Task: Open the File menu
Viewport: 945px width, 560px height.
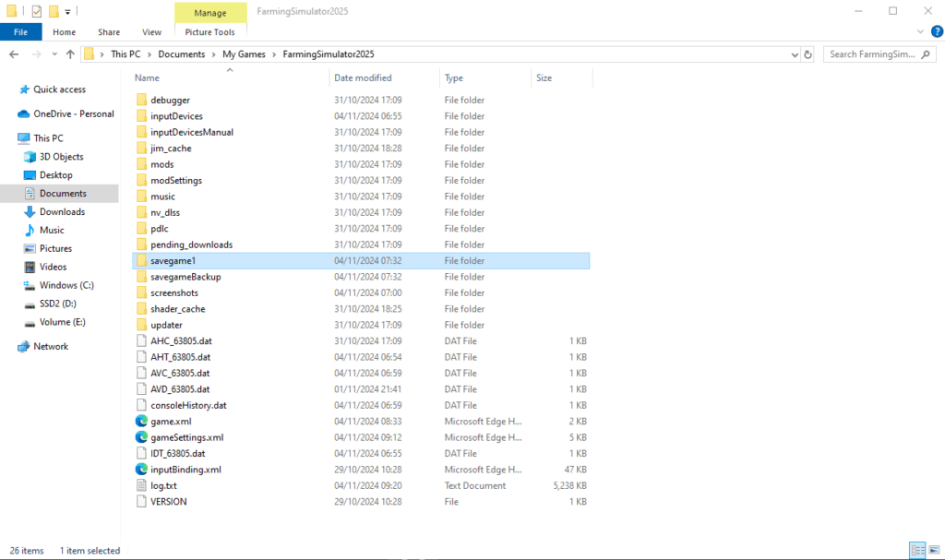Action: (x=20, y=32)
